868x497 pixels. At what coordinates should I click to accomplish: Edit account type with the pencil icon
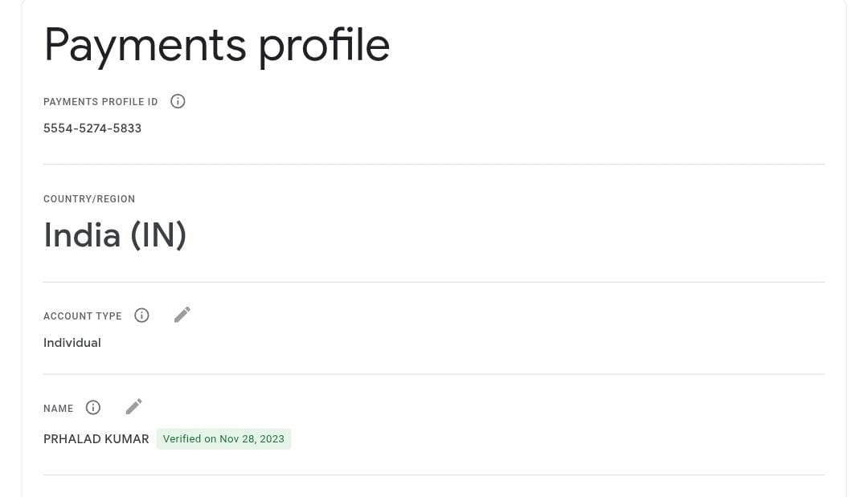click(x=182, y=315)
